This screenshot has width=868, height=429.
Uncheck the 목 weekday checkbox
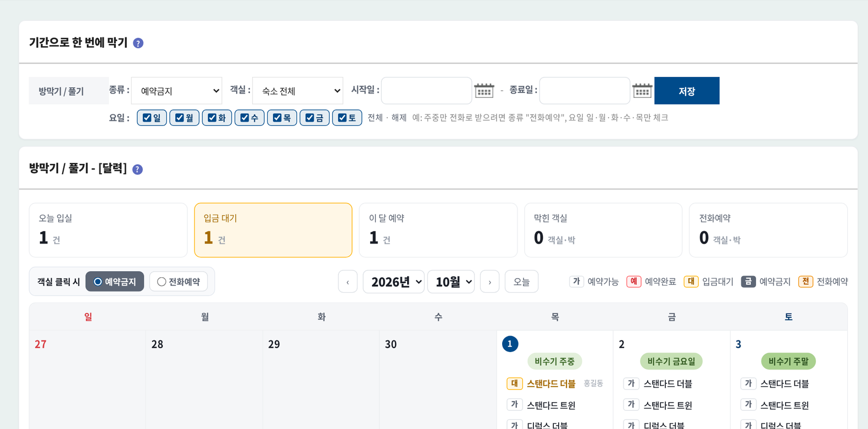(277, 118)
